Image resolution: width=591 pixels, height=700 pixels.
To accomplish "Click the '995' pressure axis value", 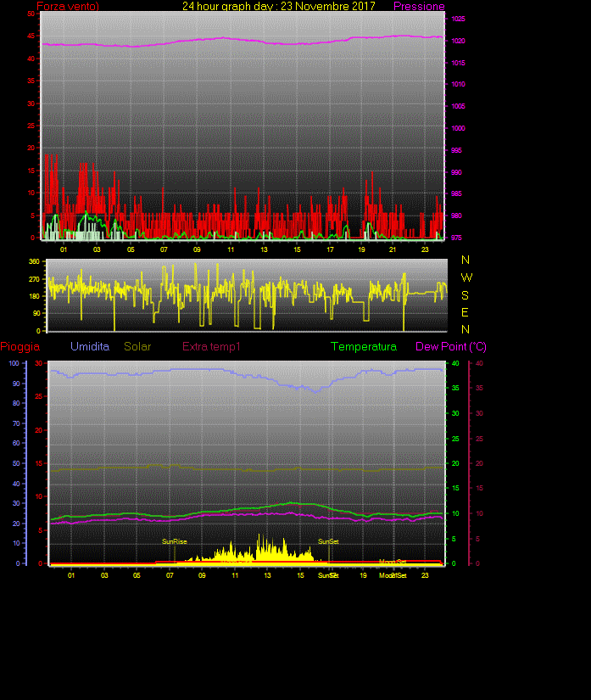I will pos(456,150).
